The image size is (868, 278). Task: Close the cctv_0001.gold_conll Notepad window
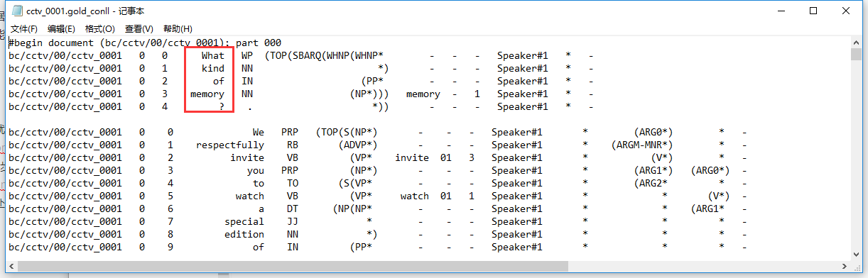click(x=847, y=11)
